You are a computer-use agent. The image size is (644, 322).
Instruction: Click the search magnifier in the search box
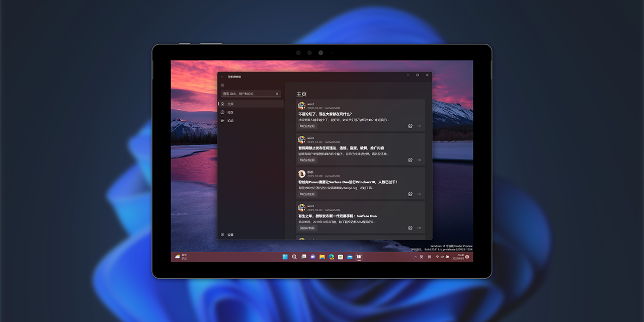(277, 94)
